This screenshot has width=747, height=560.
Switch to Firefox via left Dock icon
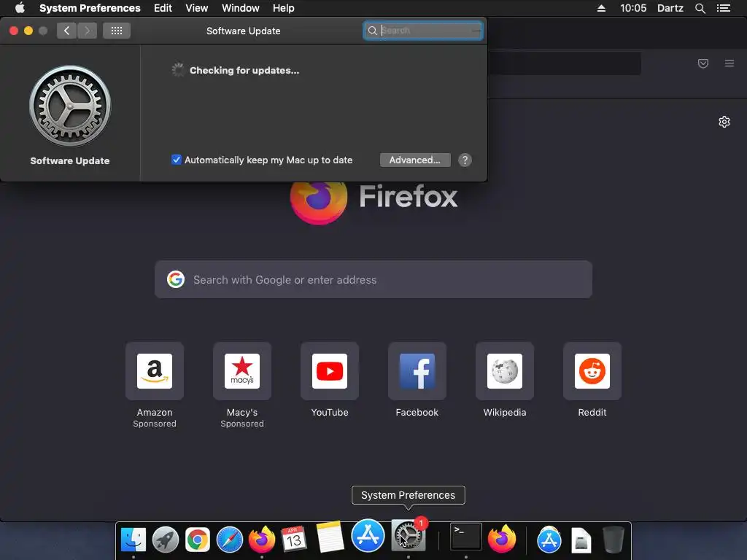click(262, 540)
